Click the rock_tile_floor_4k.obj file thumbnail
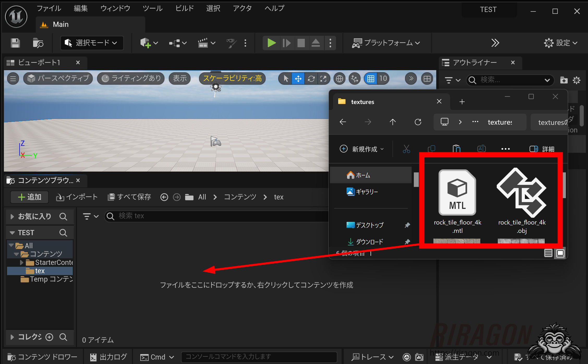Image resolution: width=588 pixels, height=364 pixels. point(522,193)
